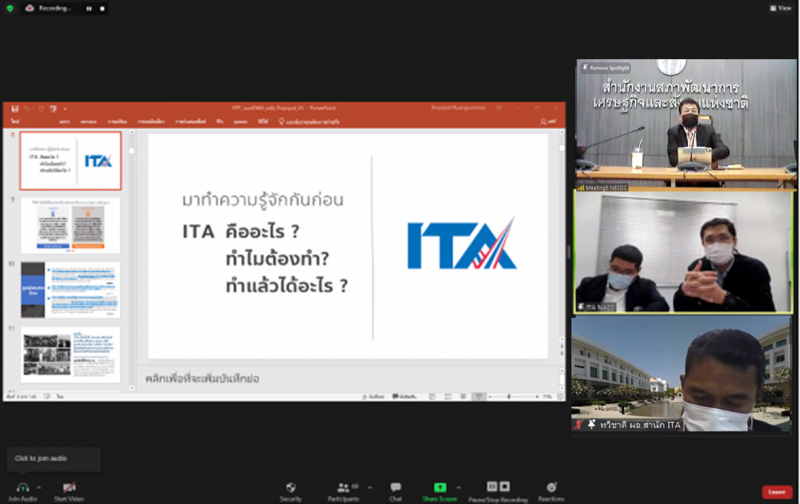This screenshot has width=800, height=504.
Task: Click the text "ทำไมต้องทำ?" on the slide
Action: (278, 259)
